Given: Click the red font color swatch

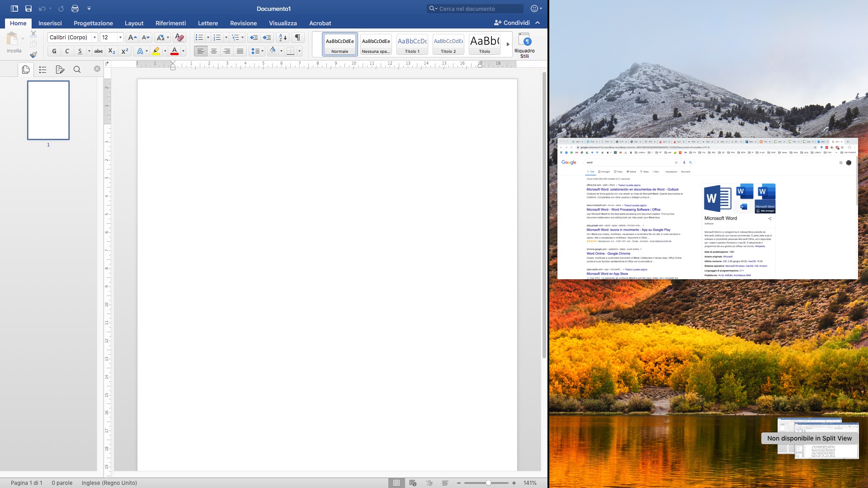Looking at the screenshot, I should tap(175, 51).
